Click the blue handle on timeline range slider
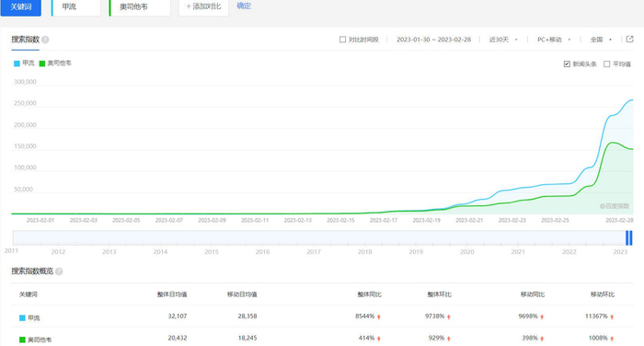Image resolution: width=644 pixels, height=346 pixels. pos(628,238)
